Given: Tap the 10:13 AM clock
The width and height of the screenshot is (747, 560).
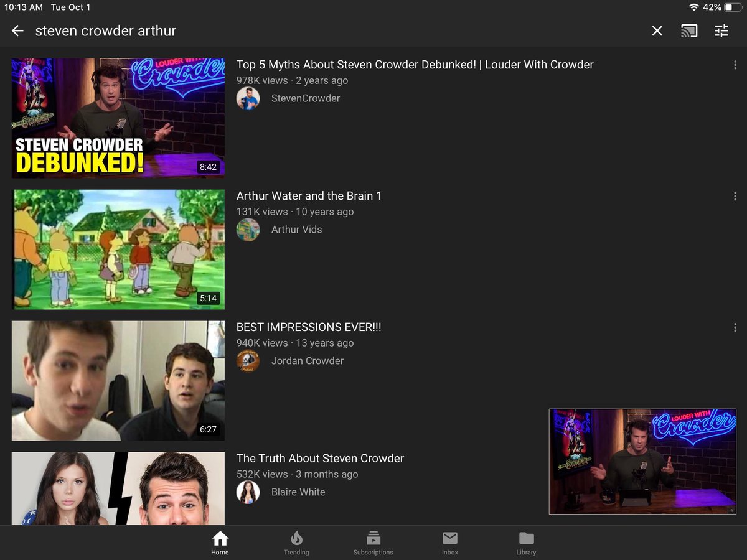Looking at the screenshot, I should click(x=24, y=7).
